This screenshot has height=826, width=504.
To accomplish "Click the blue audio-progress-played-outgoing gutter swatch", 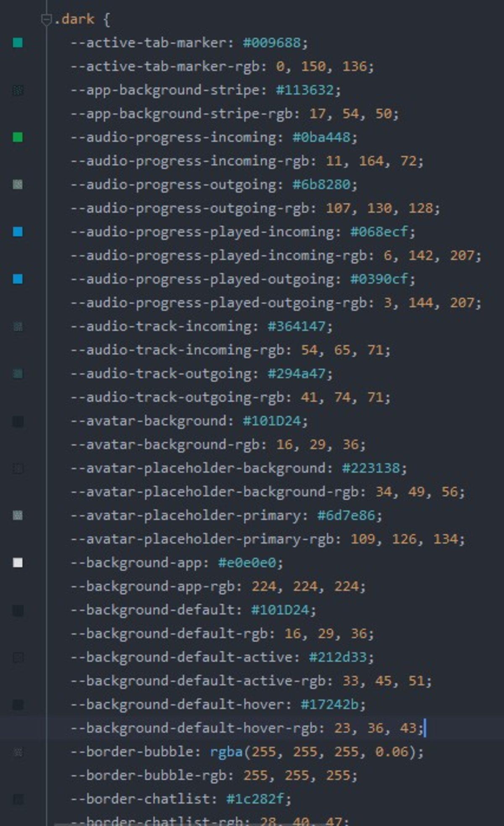I will pos(18,279).
